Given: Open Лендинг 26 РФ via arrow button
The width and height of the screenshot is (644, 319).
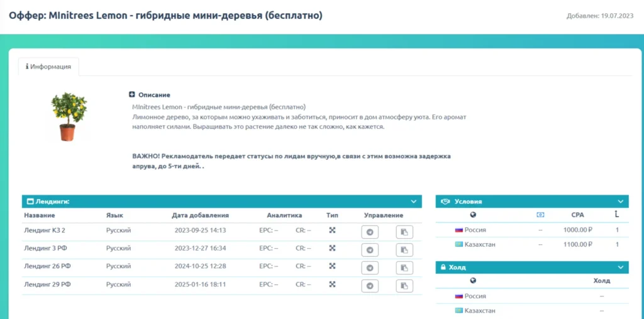Looking at the screenshot, I should coord(370,268).
